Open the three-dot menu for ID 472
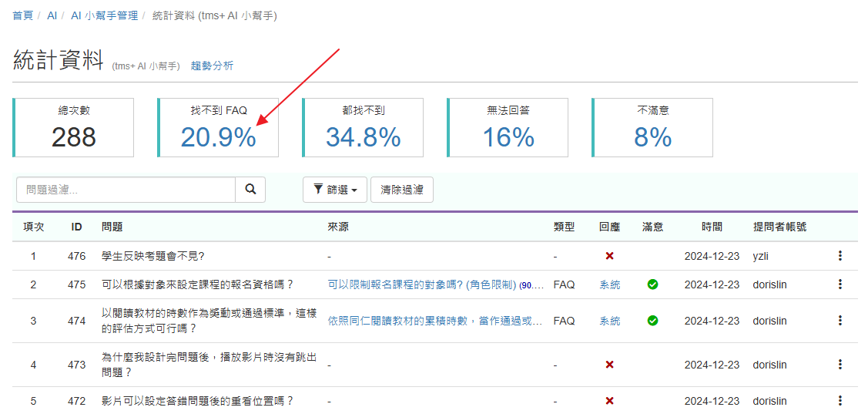The image size is (868, 414). tap(840, 401)
